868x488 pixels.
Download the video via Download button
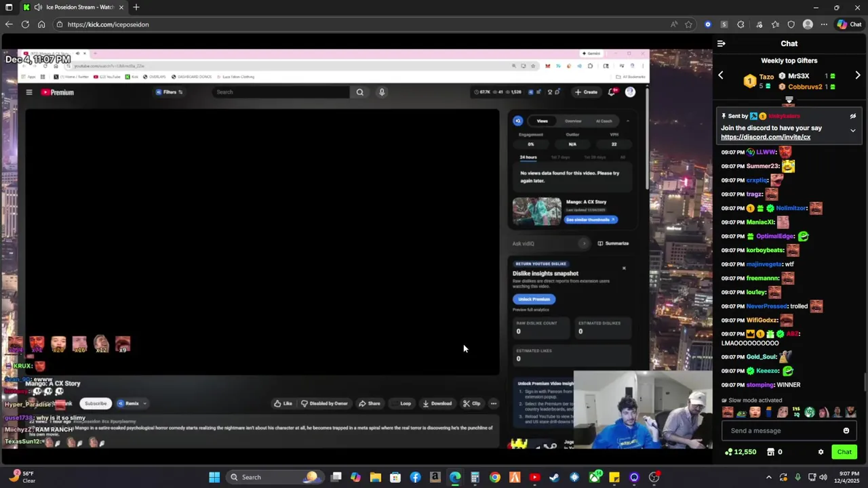coord(437,403)
